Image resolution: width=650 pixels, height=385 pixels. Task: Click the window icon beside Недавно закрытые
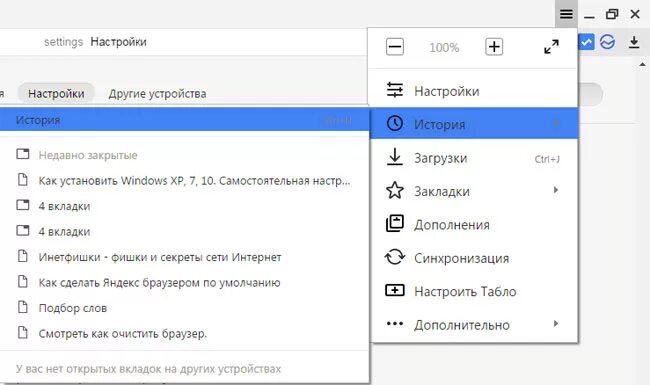tap(23, 154)
